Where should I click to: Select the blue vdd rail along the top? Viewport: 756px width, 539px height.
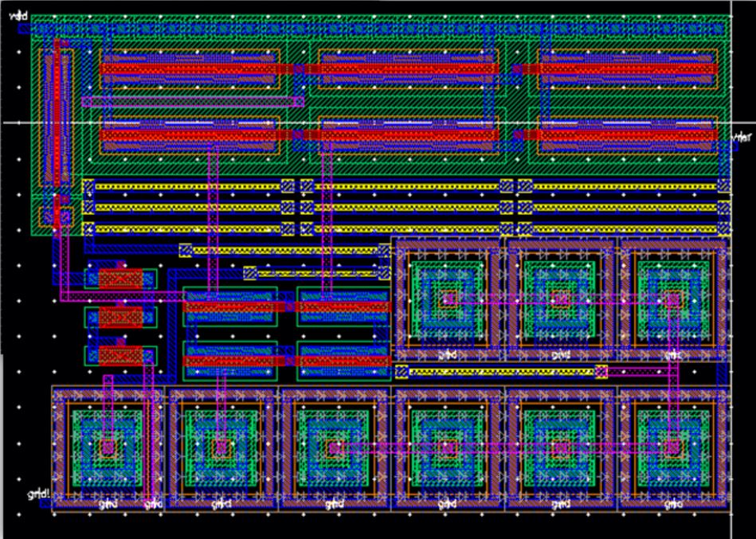pyautogui.click(x=374, y=29)
